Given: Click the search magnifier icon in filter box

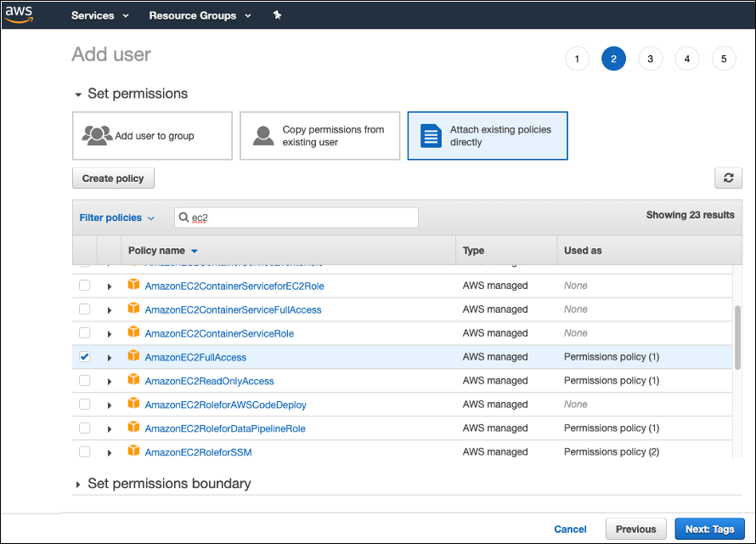Looking at the screenshot, I should click(183, 218).
